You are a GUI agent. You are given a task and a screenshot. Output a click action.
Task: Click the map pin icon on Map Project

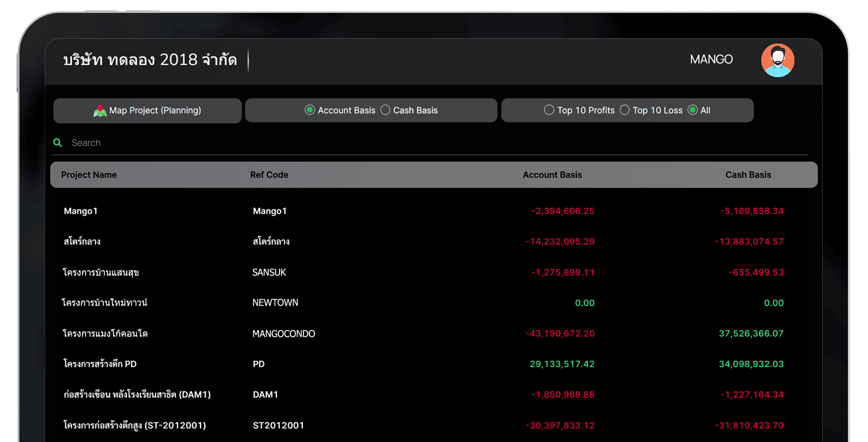(x=100, y=111)
